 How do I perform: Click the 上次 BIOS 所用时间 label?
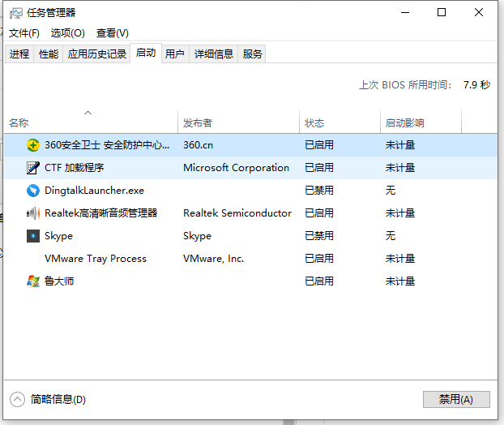point(405,85)
